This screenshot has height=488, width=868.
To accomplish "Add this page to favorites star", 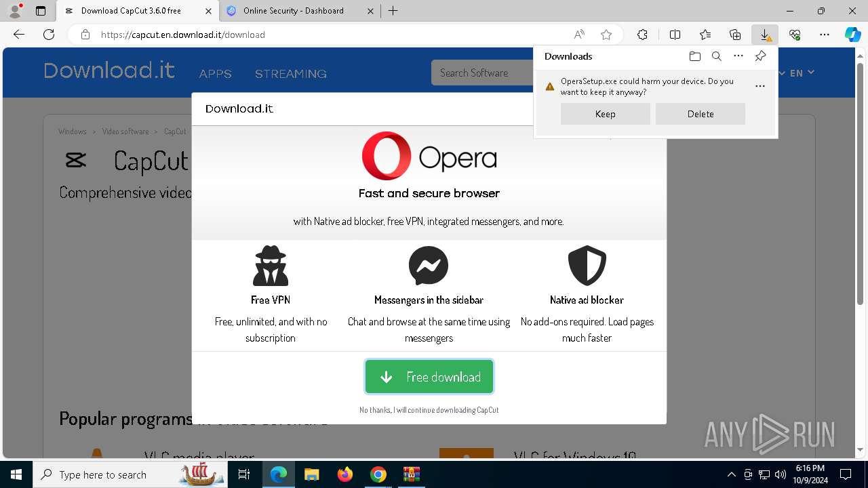I will [606, 35].
